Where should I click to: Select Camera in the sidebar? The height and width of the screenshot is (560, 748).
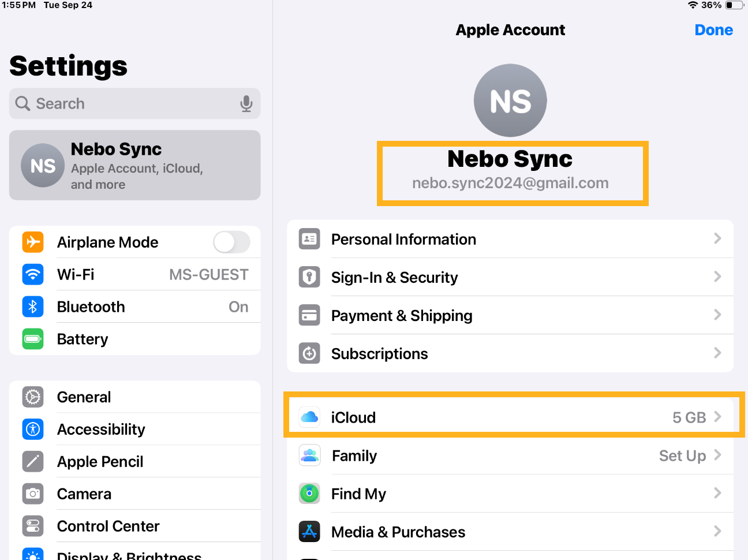click(x=134, y=494)
